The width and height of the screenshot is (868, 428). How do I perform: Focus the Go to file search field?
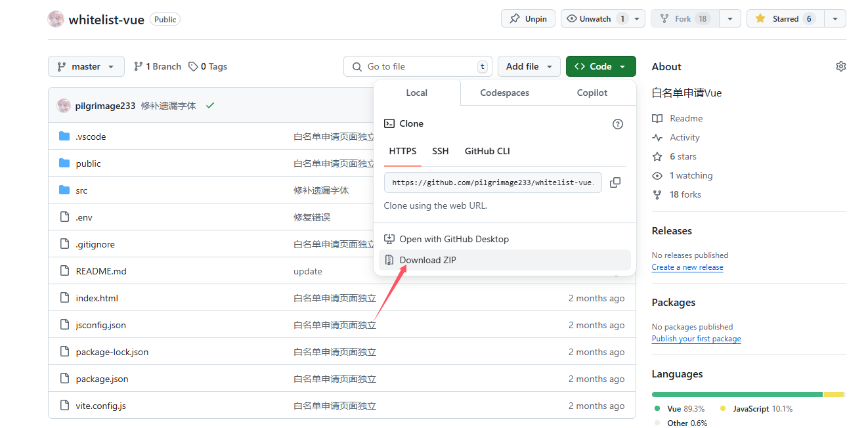coord(418,66)
